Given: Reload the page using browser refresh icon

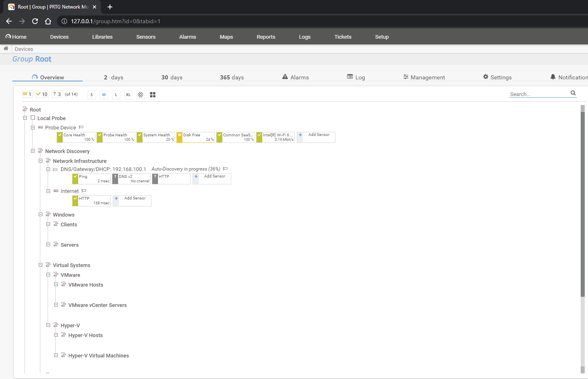Looking at the screenshot, I should coord(35,21).
